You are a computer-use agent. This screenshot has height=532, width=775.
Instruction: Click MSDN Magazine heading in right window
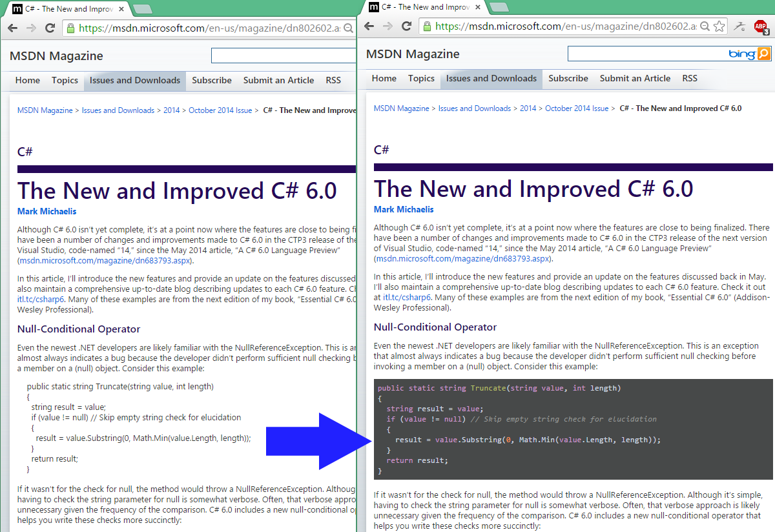click(x=413, y=54)
